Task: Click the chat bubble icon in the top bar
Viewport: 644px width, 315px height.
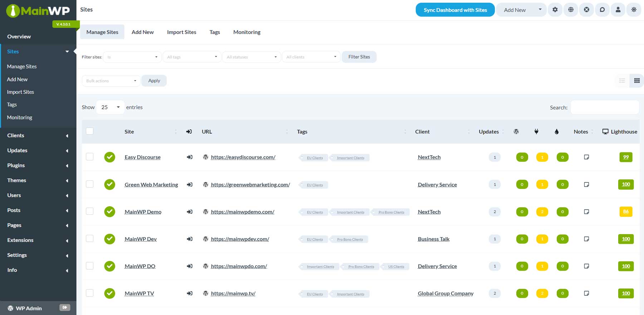Action: tap(602, 10)
